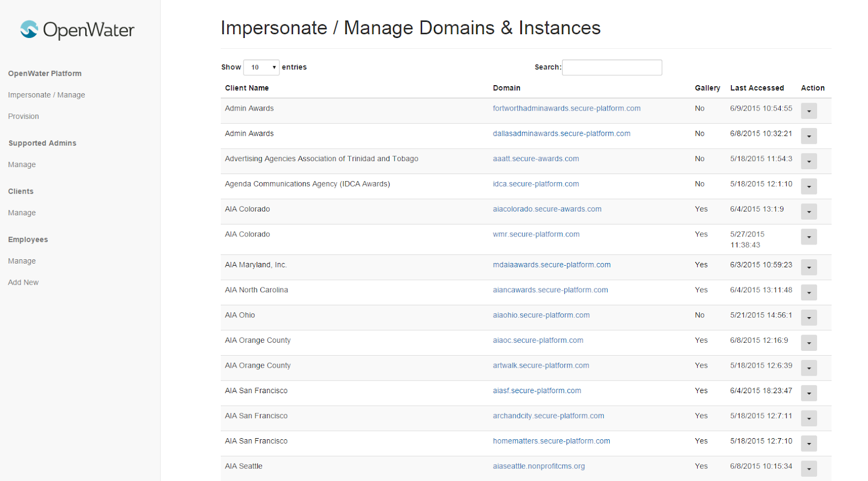This screenshot has height=481, width=868.
Task: Go to Provision in sidebar
Action: (23, 117)
